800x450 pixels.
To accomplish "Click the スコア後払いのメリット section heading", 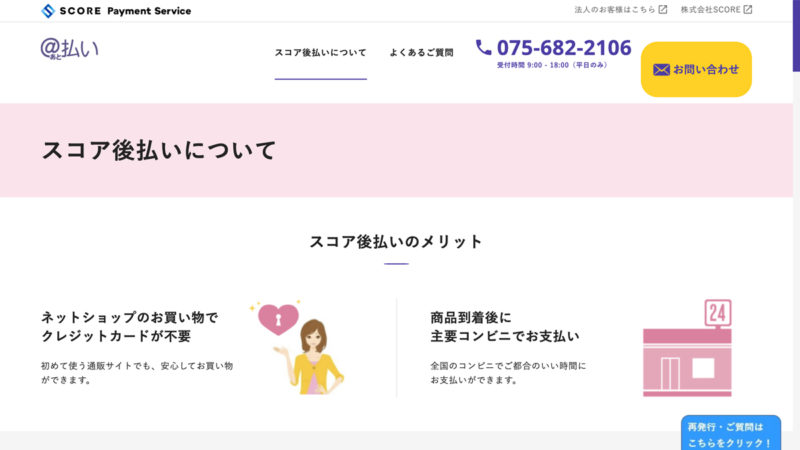I will click(x=396, y=241).
